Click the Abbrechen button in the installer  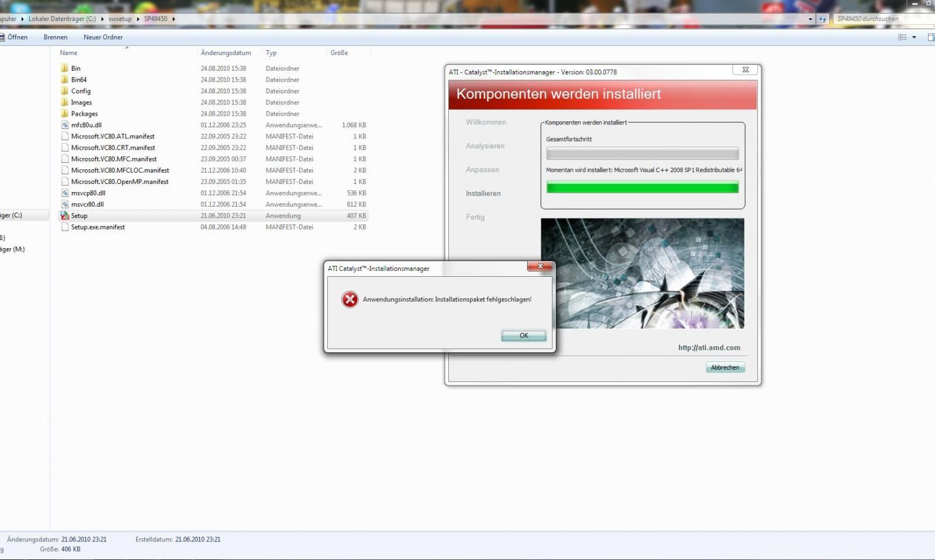pyautogui.click(x=725, y=367)
